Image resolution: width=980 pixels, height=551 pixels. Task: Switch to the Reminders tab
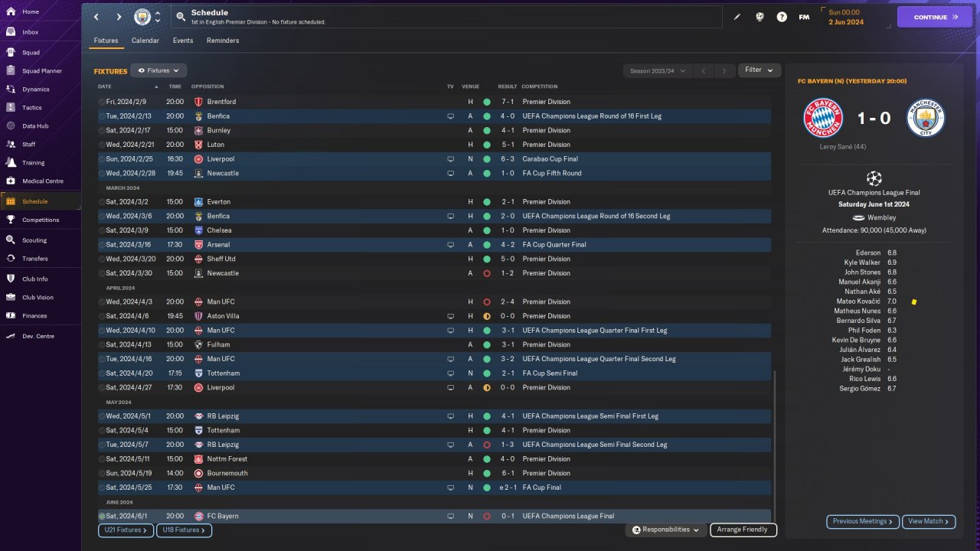pyautogui.click(x=223, y=41)
